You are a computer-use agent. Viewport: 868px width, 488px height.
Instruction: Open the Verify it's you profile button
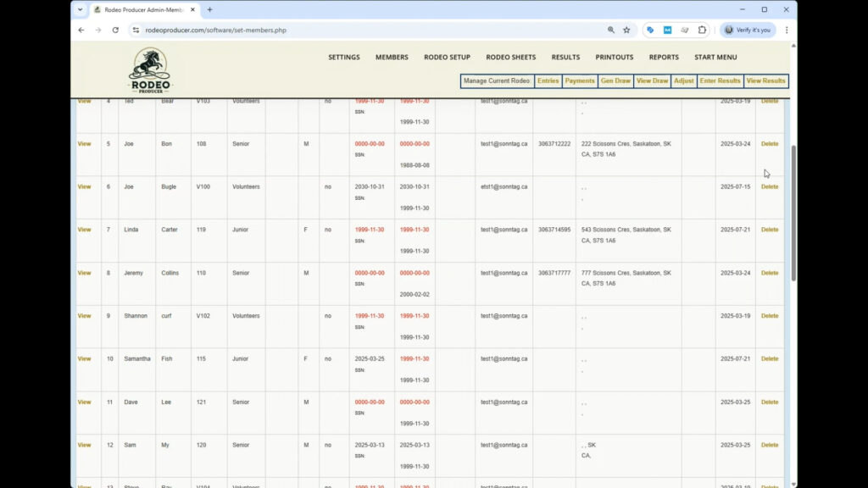point(747,30)
